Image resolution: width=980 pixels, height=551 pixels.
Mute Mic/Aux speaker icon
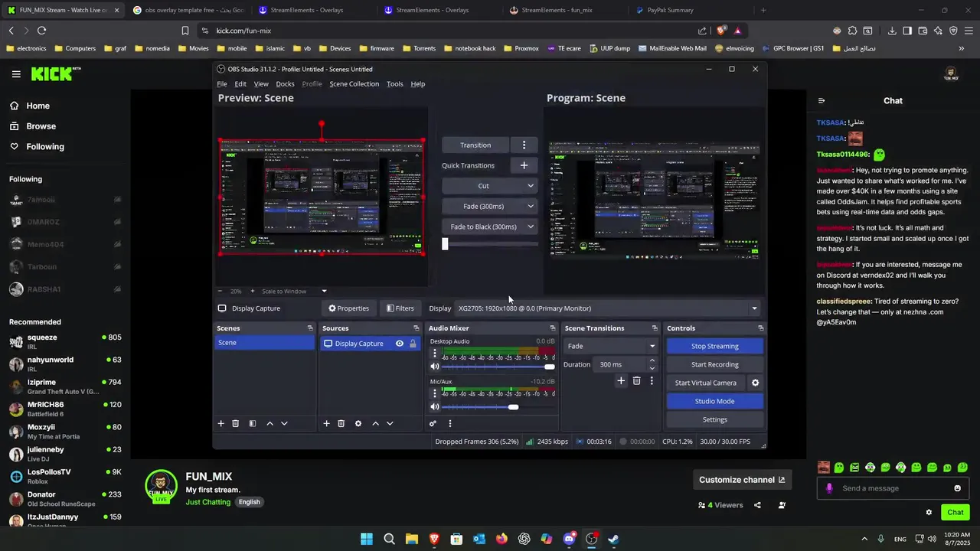pyautogui.click(x=435, y=406)
